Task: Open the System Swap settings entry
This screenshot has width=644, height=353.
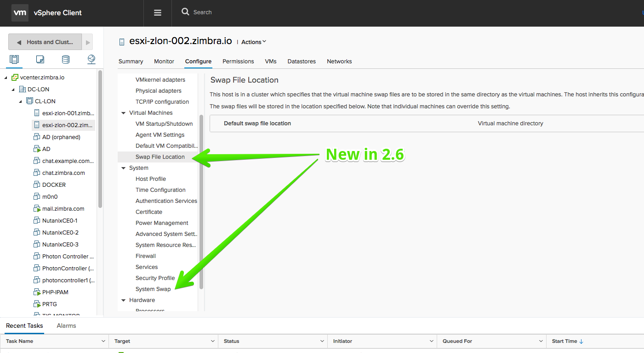Action: (x=153, y=289)
